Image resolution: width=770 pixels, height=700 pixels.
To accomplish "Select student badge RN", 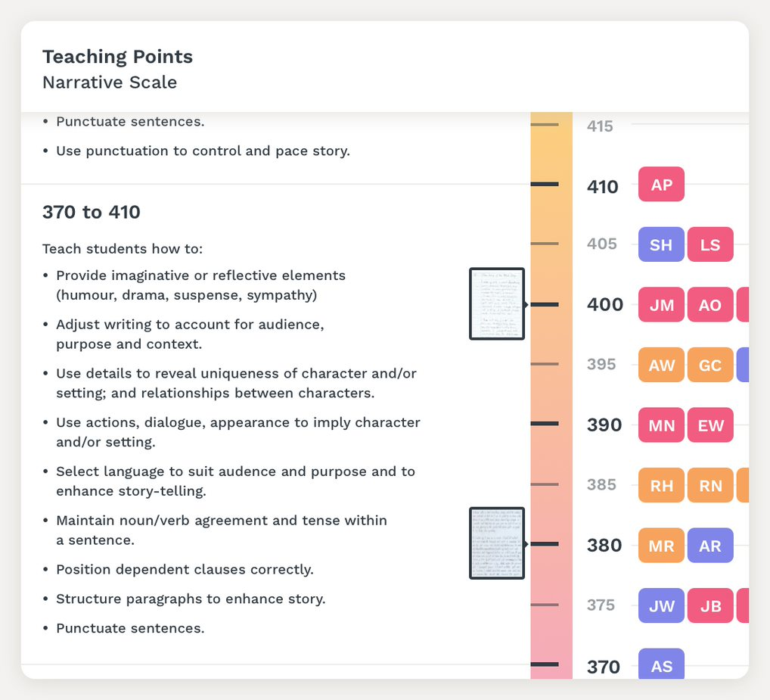I will (709, 485).
